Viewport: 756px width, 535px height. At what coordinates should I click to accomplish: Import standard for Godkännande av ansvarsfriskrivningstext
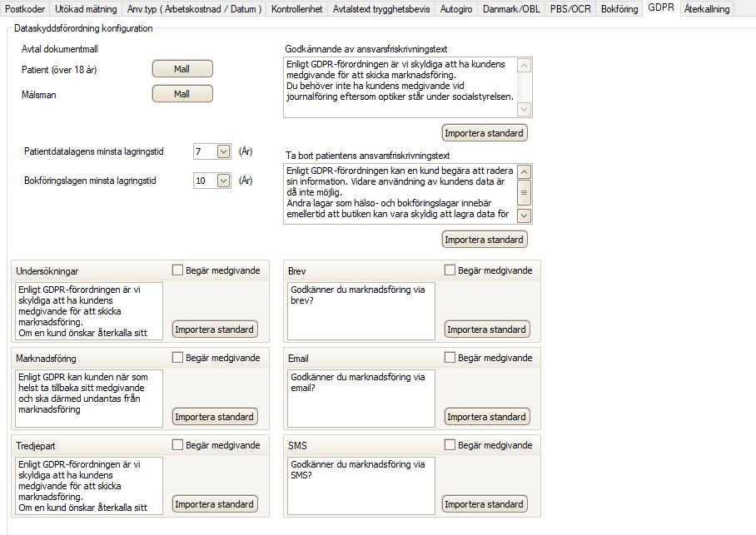tap(485, 133)
